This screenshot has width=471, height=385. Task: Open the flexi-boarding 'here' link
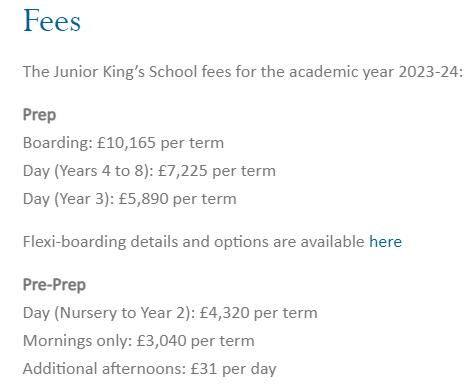pos(385,241)
